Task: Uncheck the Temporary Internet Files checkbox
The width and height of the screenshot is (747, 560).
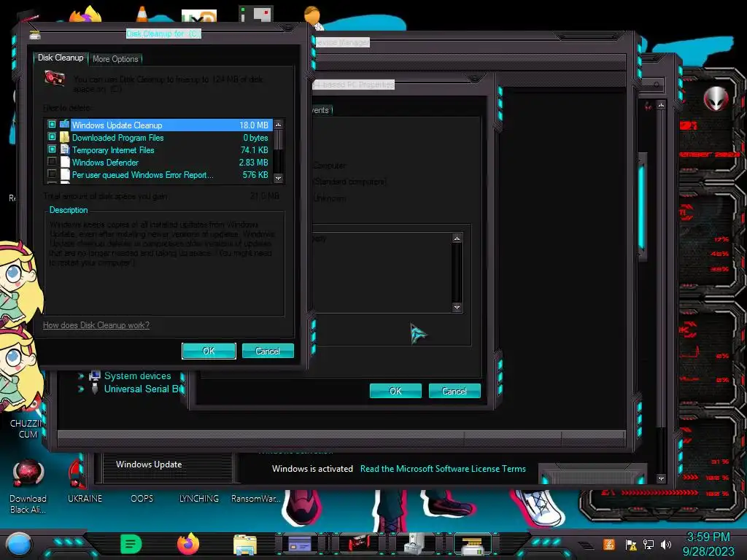Action: (52, 149)
